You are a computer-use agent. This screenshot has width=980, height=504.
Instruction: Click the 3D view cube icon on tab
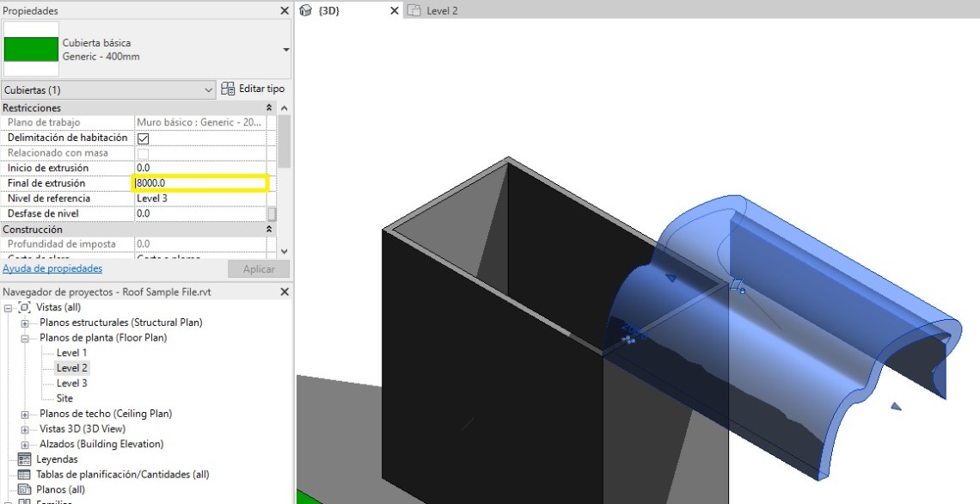pos(305,10)
